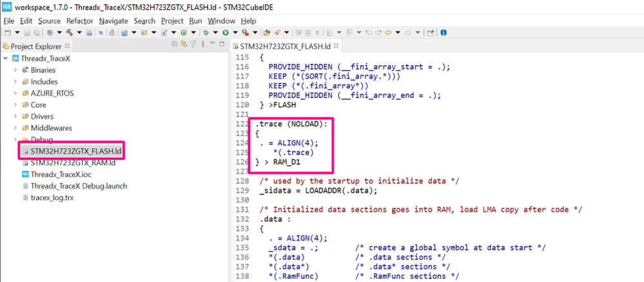Click the New C source folder icon
Viewport: 644px width, 282px height.
coord(144,32)
